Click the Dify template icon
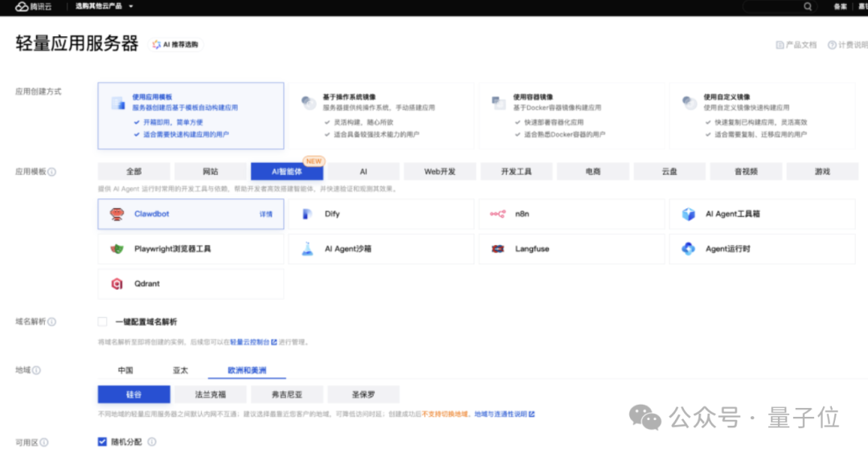Viewport: 868px width, 453px height. point(307,214)
